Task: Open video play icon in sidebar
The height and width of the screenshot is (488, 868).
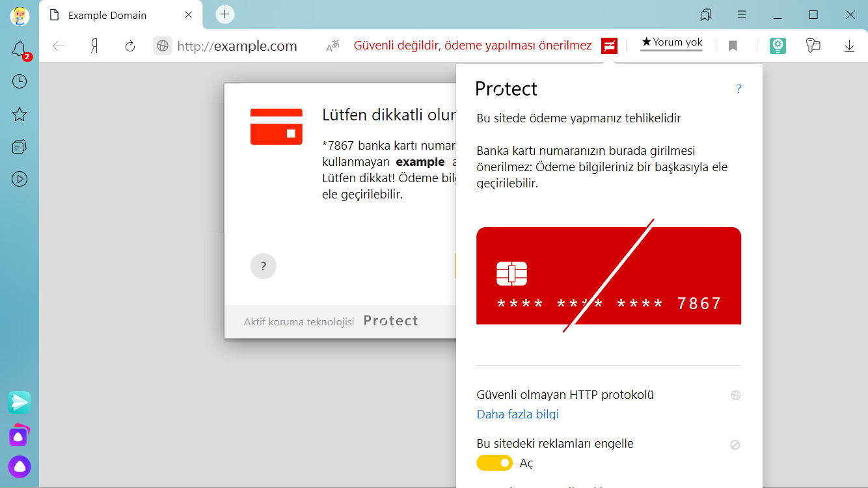Action: (20, 179)
